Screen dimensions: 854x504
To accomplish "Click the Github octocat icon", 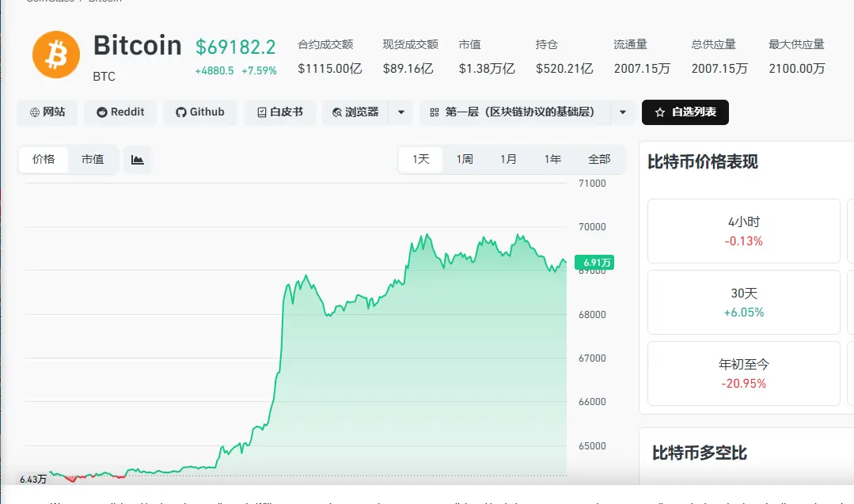I will (x=180, y=112).
